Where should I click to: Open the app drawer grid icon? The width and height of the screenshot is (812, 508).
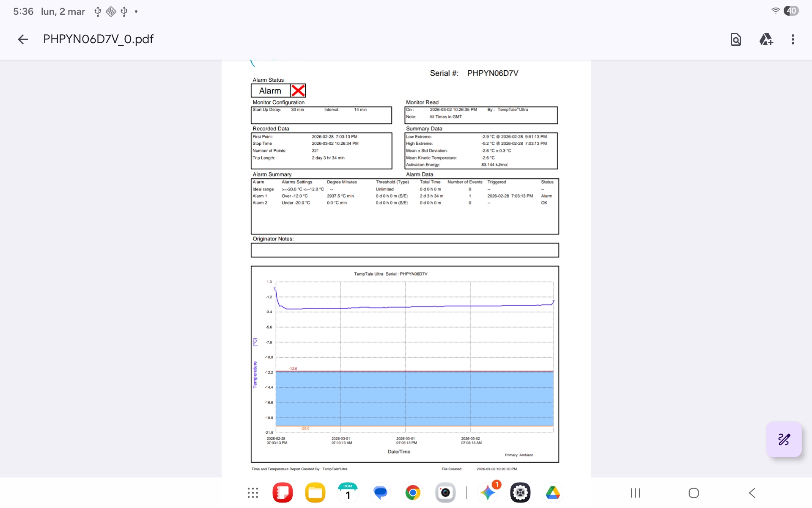pyautogui.click(x=253, y=493)
